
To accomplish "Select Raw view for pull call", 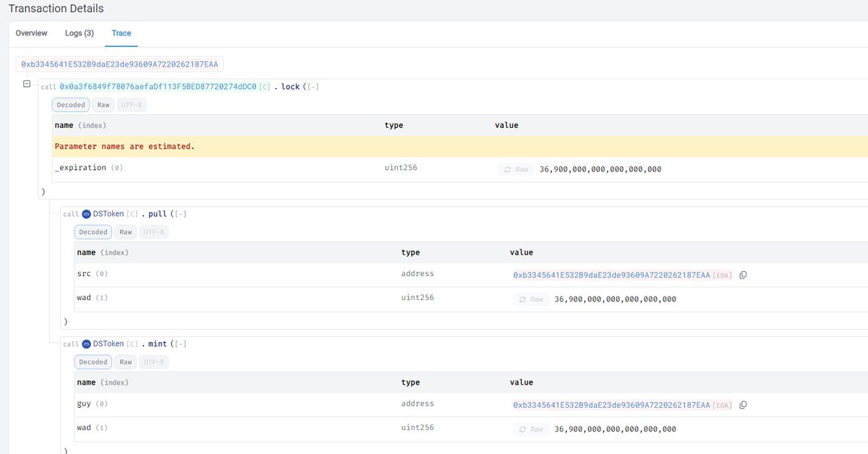I will [x=126, y=232].
